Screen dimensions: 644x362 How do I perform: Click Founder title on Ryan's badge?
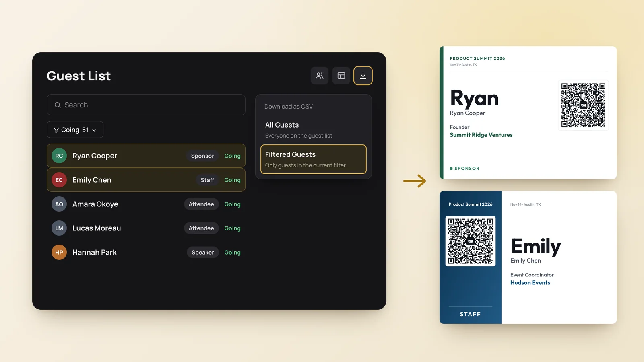460,127
